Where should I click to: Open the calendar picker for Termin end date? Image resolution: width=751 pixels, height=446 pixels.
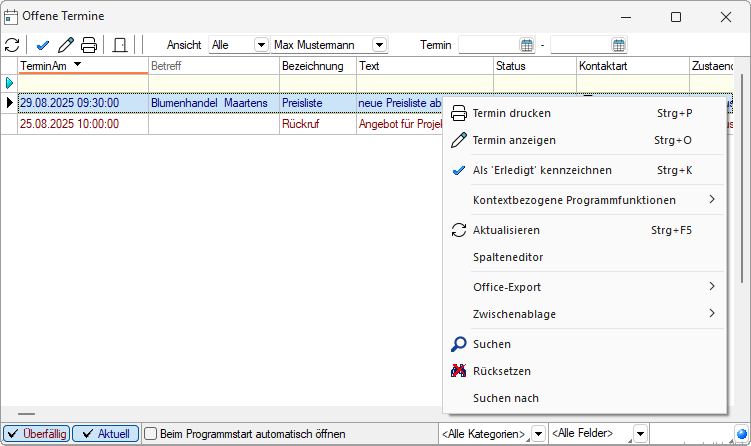[619, 45]
